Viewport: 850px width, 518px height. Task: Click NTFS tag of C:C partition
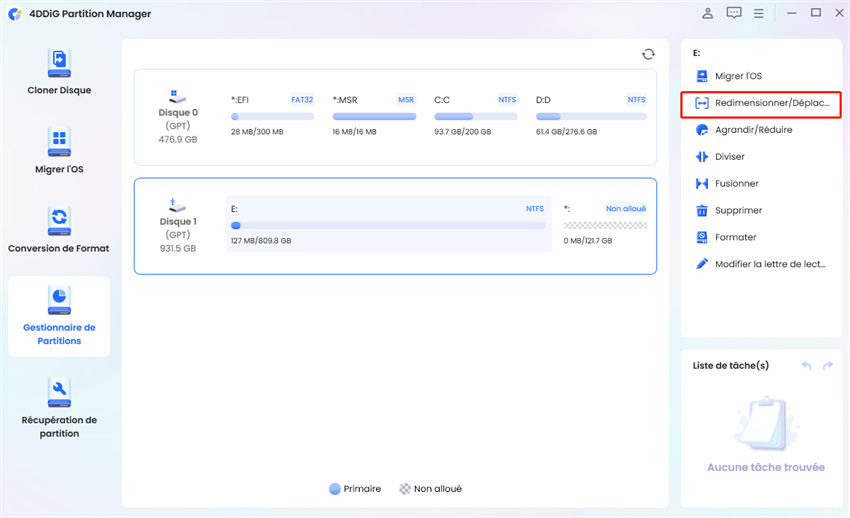coord(507,100)
